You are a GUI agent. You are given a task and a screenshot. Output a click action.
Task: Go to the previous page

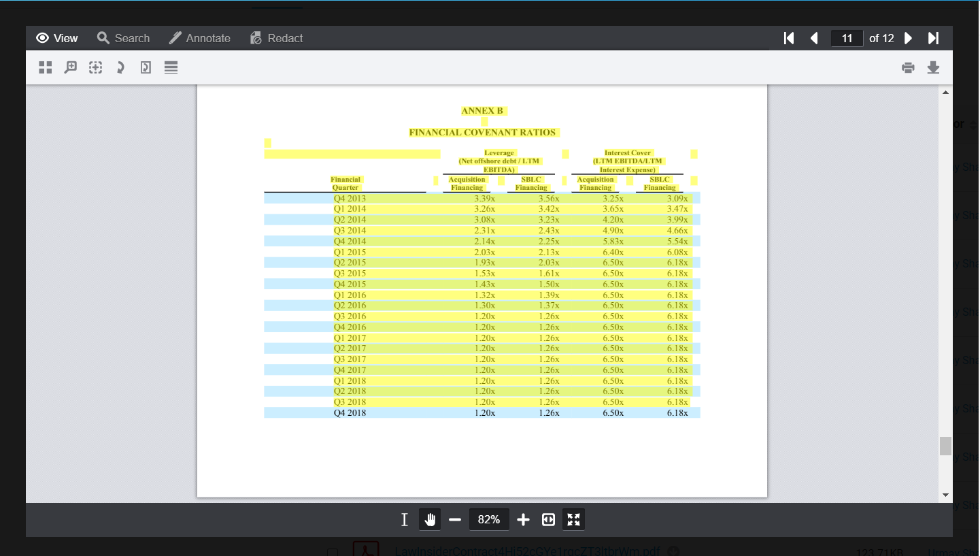pyautogui.click(x=814, y=38)
